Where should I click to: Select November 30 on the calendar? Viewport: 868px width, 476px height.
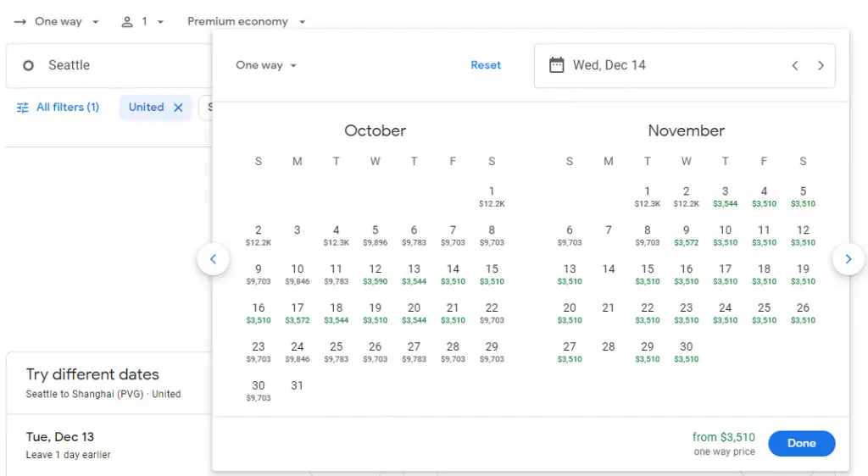click(x=686, y=351)
